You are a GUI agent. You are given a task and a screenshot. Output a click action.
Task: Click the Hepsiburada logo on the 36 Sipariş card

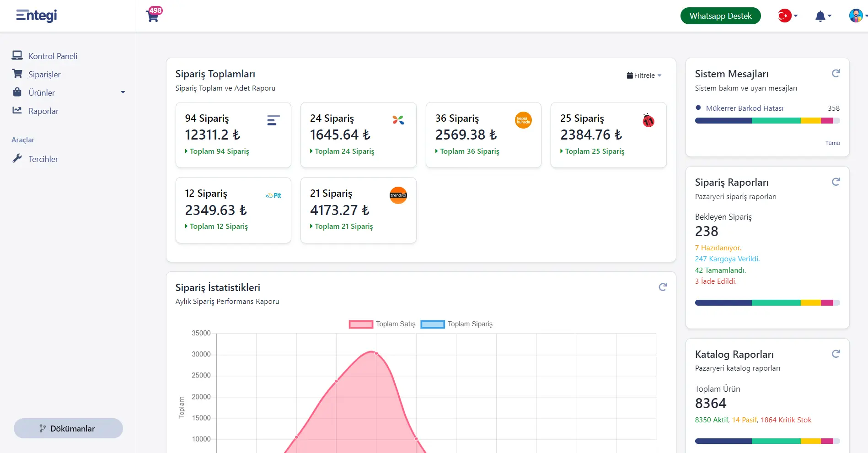pos(523,120)
